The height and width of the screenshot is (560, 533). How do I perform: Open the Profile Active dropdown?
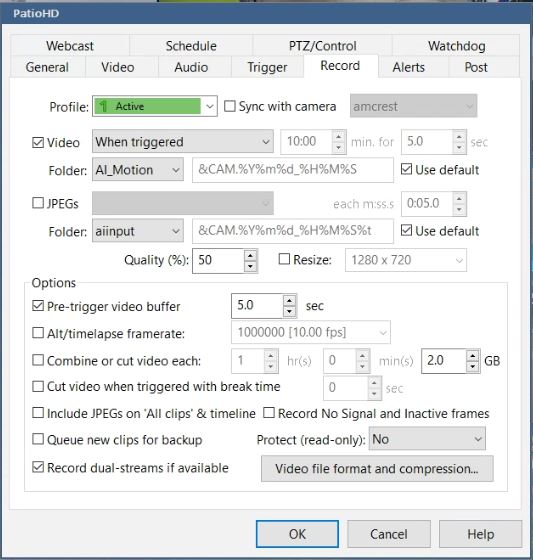(x=155, y=106)
